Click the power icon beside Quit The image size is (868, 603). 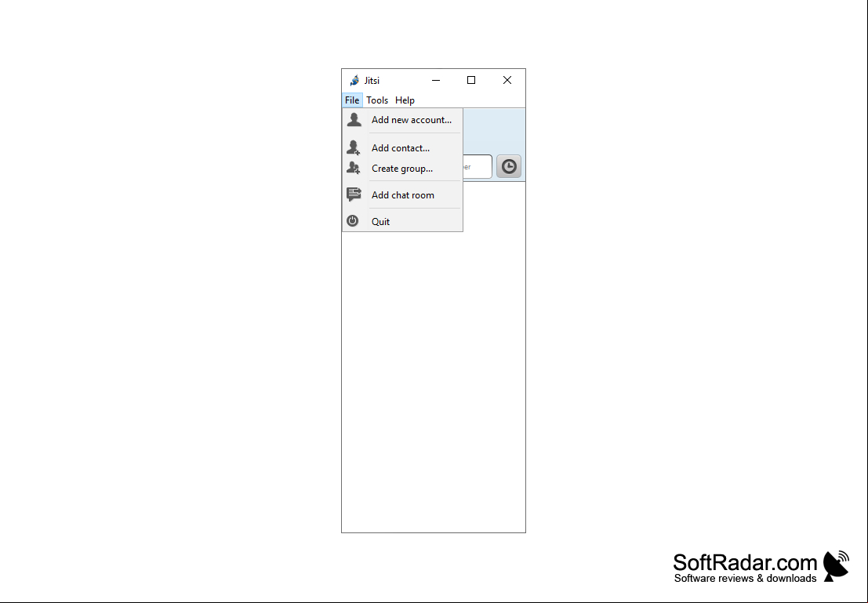pos(353,221)
